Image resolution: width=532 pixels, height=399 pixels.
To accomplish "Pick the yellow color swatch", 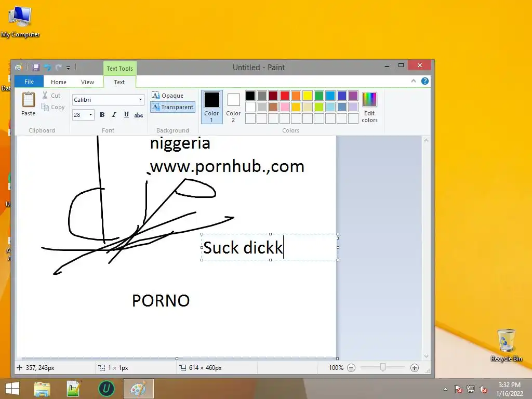I will (x=308, y=96).
